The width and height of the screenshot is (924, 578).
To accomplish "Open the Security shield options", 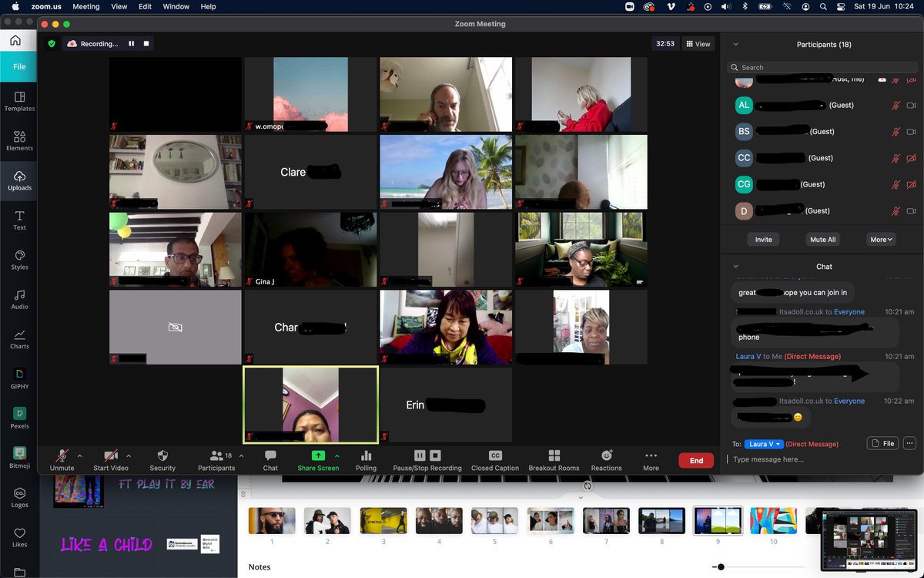I will click(x=162, y=455).
